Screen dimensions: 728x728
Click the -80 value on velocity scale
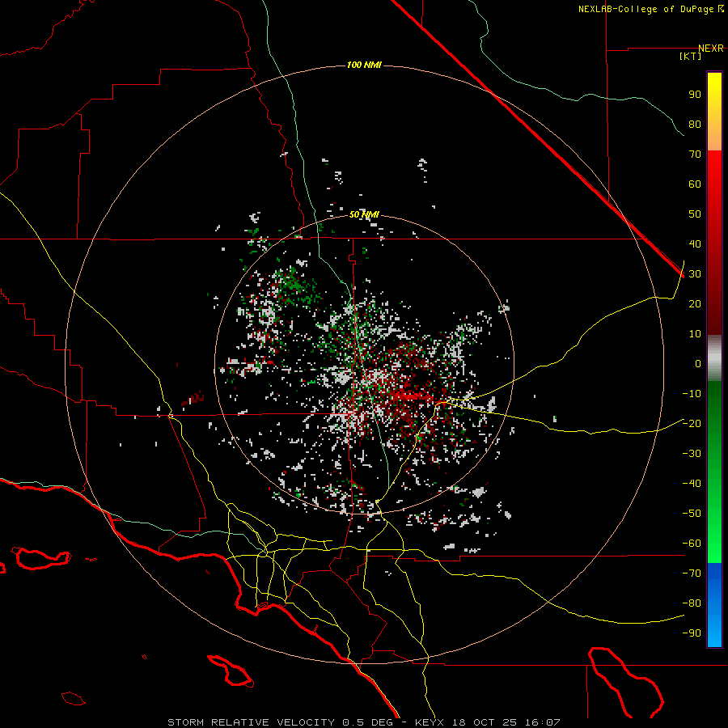[692, 603]
